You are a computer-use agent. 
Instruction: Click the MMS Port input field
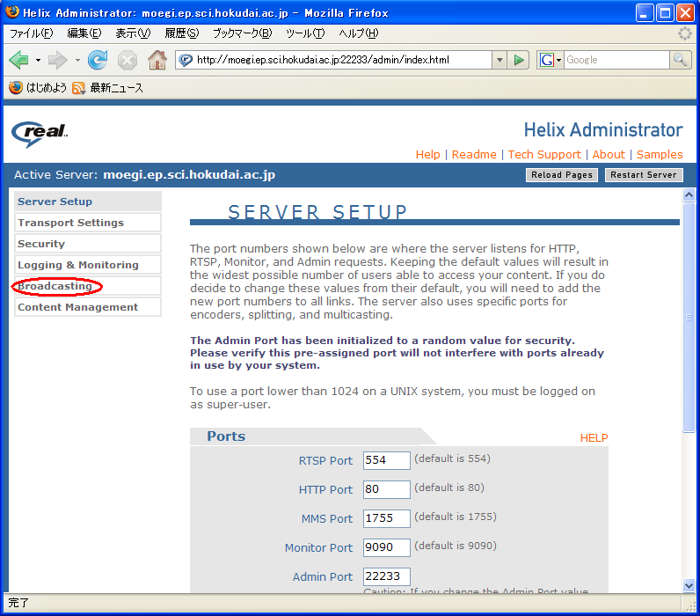[x=387, y=518]
